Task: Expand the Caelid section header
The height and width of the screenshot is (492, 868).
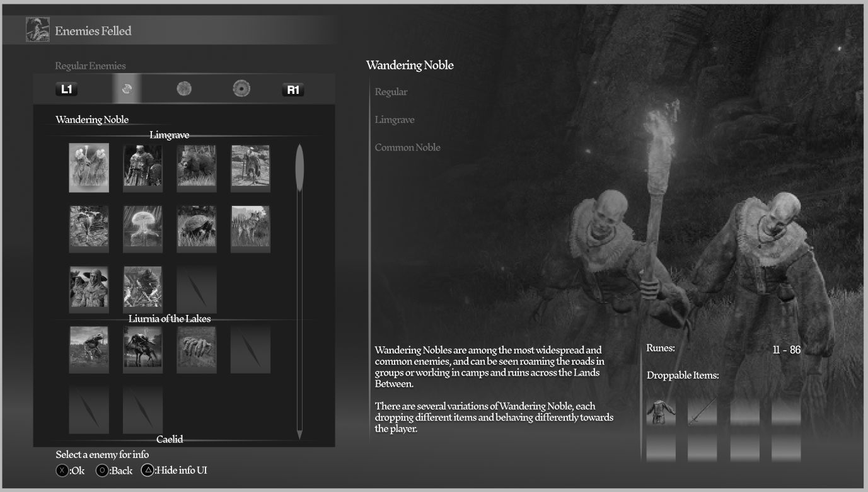Action: click(x=170, y=440)
